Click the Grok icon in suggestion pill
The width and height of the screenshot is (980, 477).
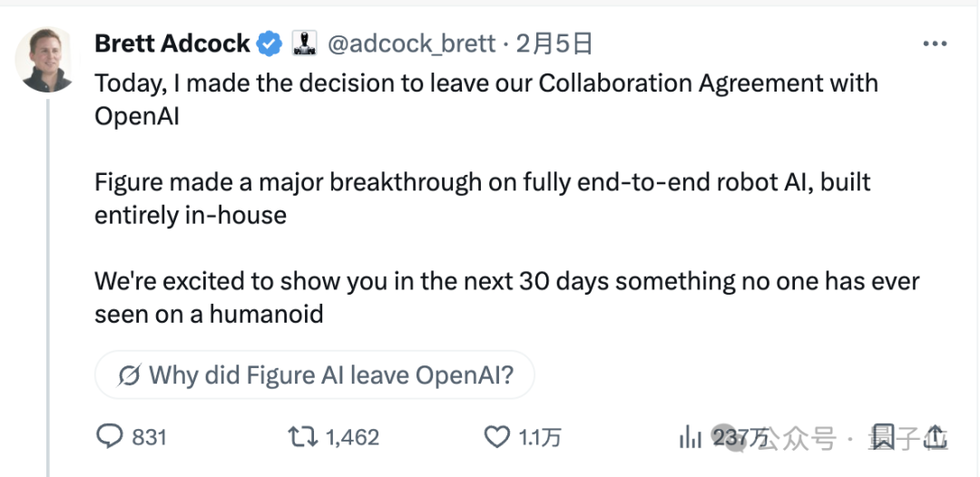(129, 375)
